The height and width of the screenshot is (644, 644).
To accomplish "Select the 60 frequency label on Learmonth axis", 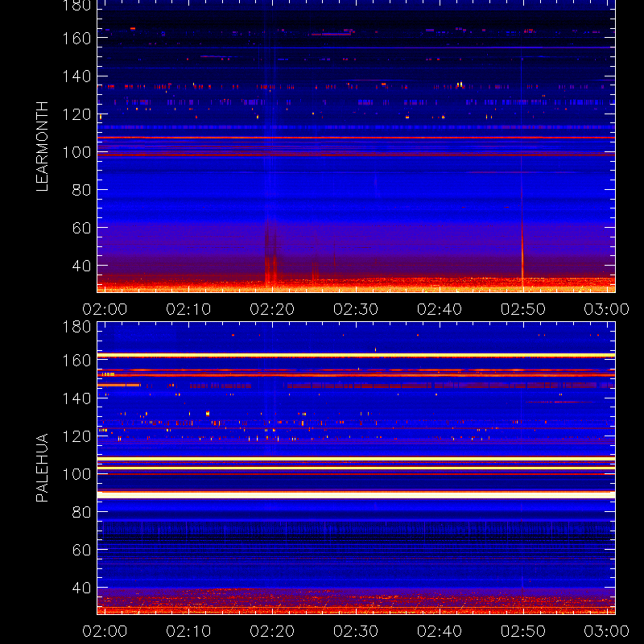I will 81,228.
